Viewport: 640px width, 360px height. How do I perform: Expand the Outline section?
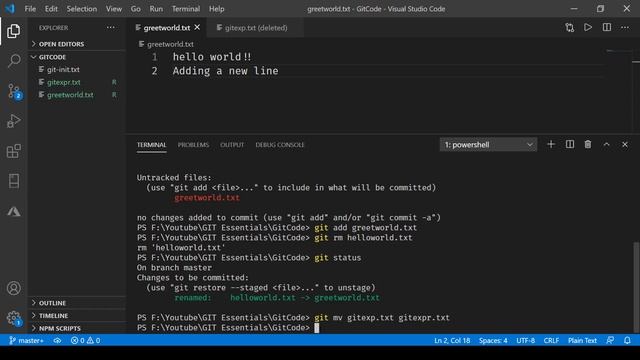click(77, 303)
